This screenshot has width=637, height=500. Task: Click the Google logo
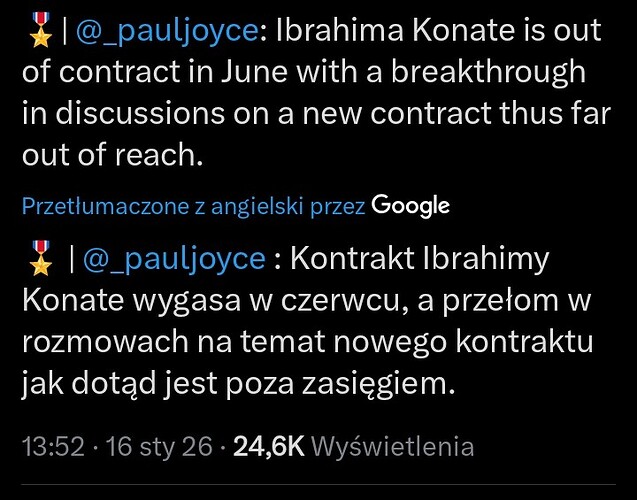coord(410,206)
